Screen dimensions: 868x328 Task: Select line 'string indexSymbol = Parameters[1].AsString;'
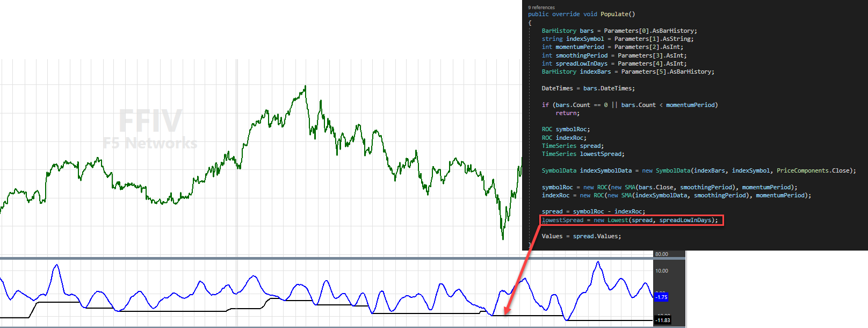click(618, 39)
